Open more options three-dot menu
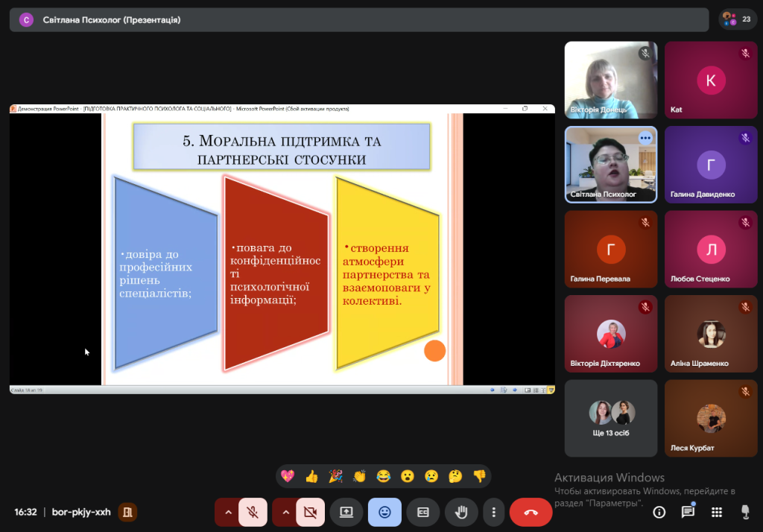The image size is (763, 532). point(493,512)
